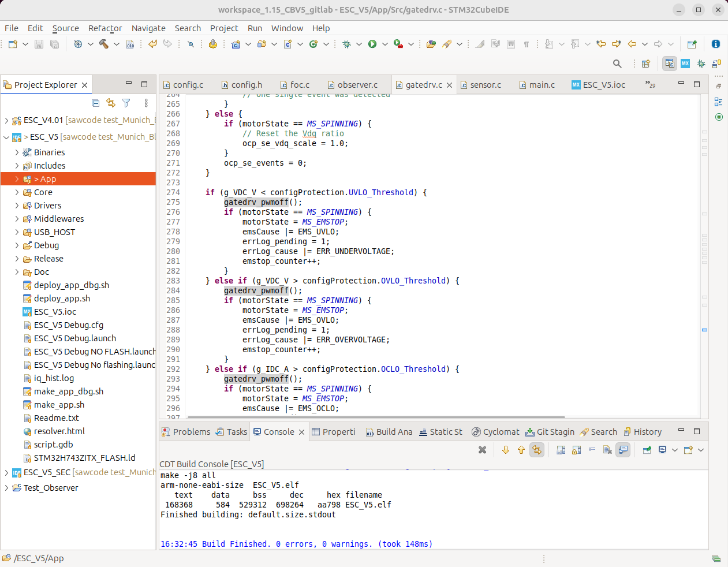Open ESC_V5.ioc file in explorer
728x567 pixels.
click(x=55, y=312)
